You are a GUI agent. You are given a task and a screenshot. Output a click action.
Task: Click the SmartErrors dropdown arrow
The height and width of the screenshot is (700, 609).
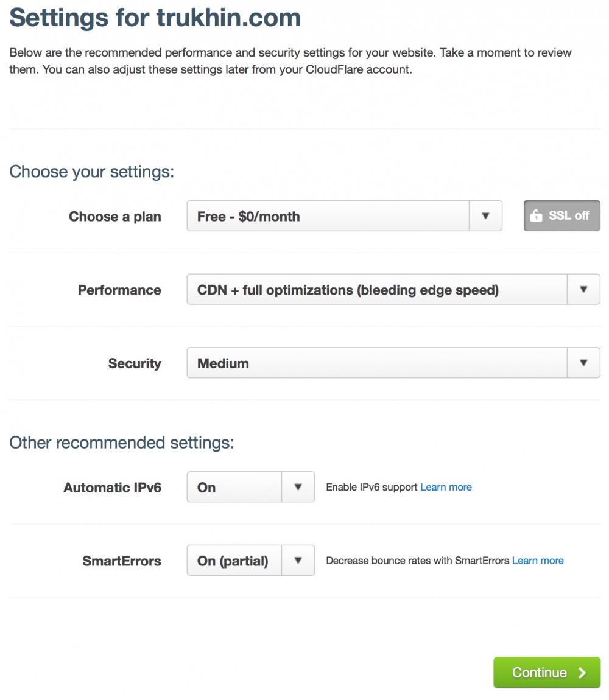298,561
